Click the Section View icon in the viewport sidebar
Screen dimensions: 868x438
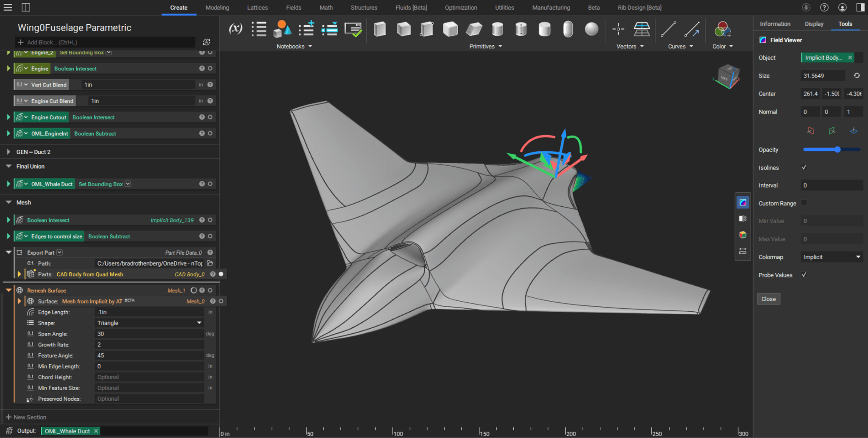(x=743, y=219)
